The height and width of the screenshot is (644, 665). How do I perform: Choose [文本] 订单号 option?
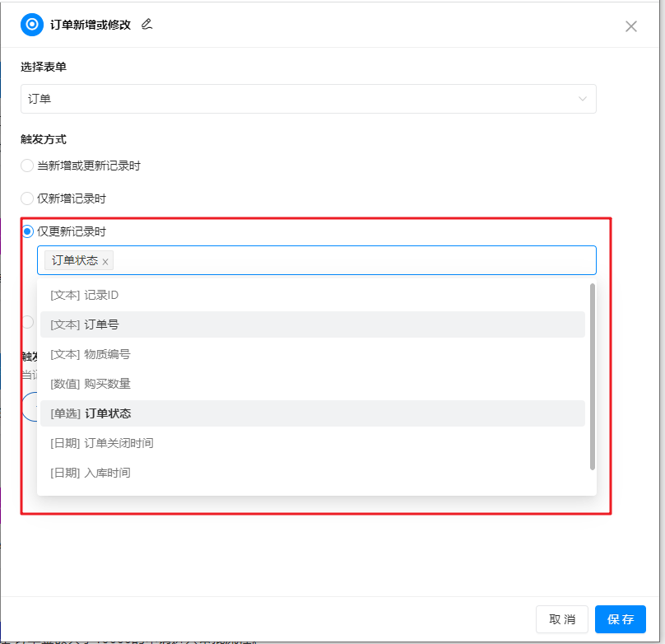click(85, 324)
